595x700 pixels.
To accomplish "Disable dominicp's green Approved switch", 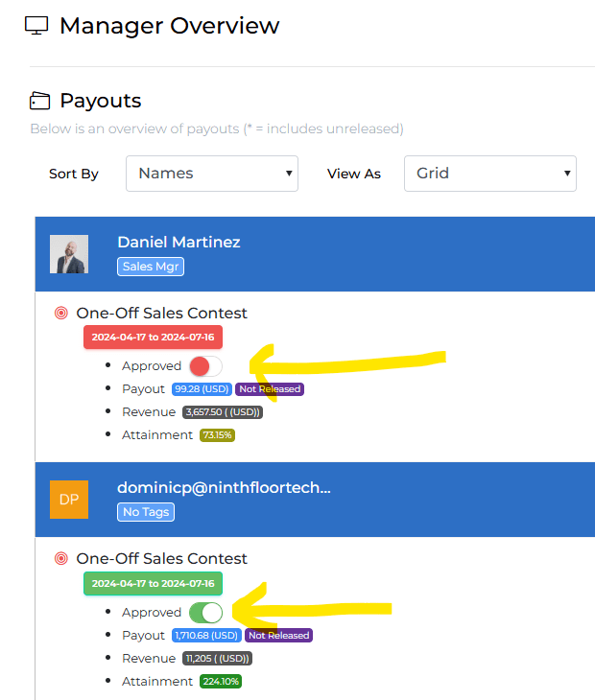I will [205, 612].
